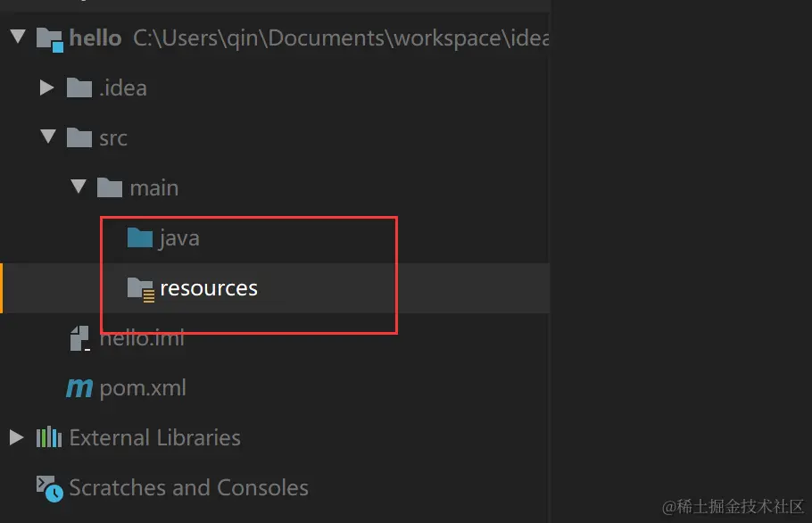Image resolution: width=812 pixels, height=523 pixels.
Task: Expand the .idea folder arrow
Action: click(47, 87)
